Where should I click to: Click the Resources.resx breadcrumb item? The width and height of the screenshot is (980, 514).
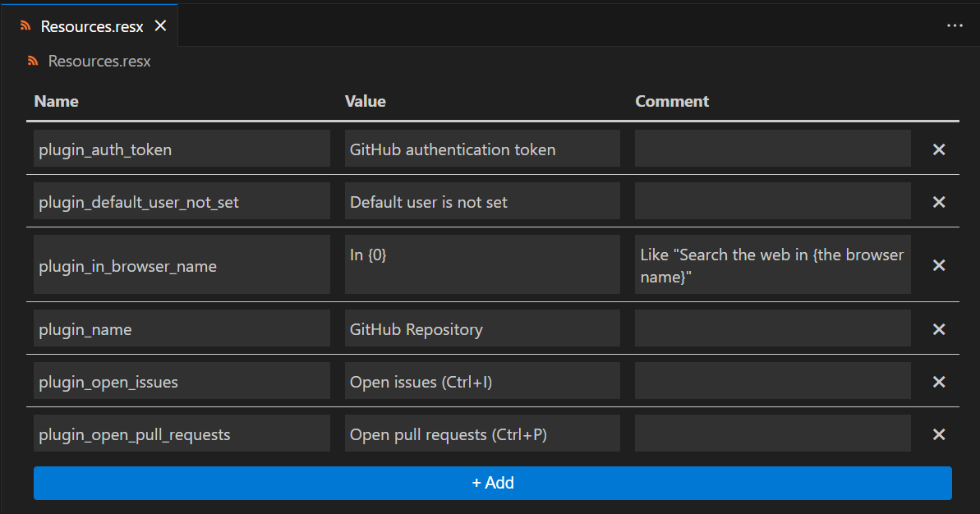pos(99,61)
